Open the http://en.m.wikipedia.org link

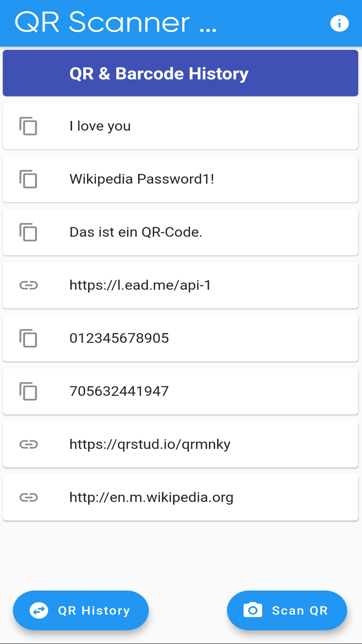151,497
